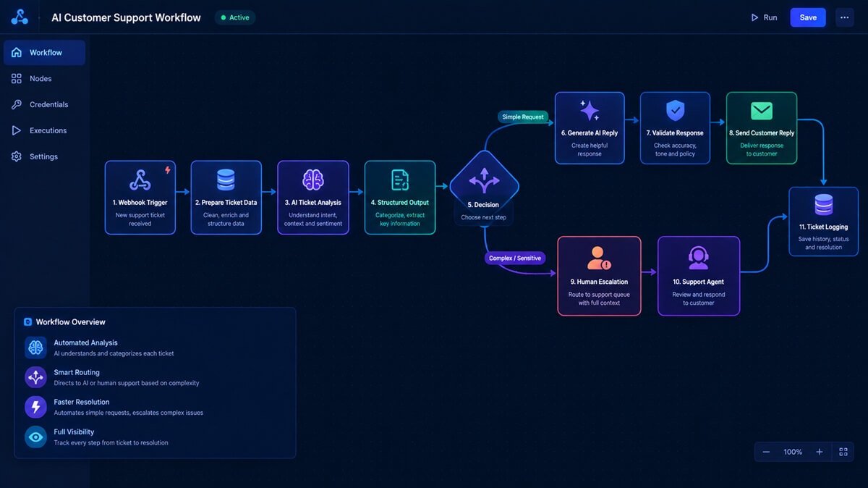Select the Validate Response shield icon

tap(676, 111)
